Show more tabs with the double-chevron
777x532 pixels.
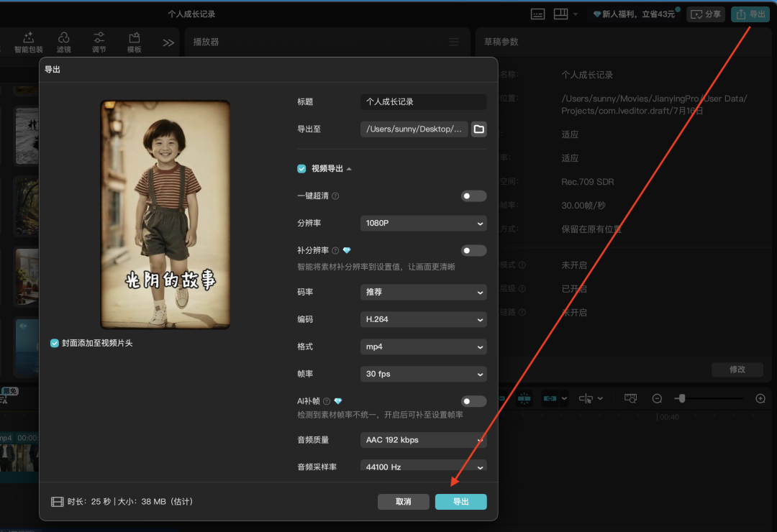[x=168, y=42]
